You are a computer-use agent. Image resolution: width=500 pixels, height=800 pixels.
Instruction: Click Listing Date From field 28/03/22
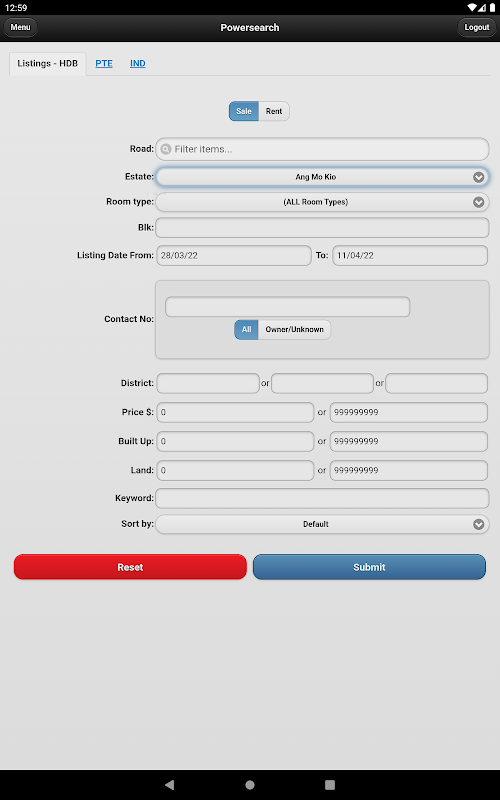pos(234,256)
